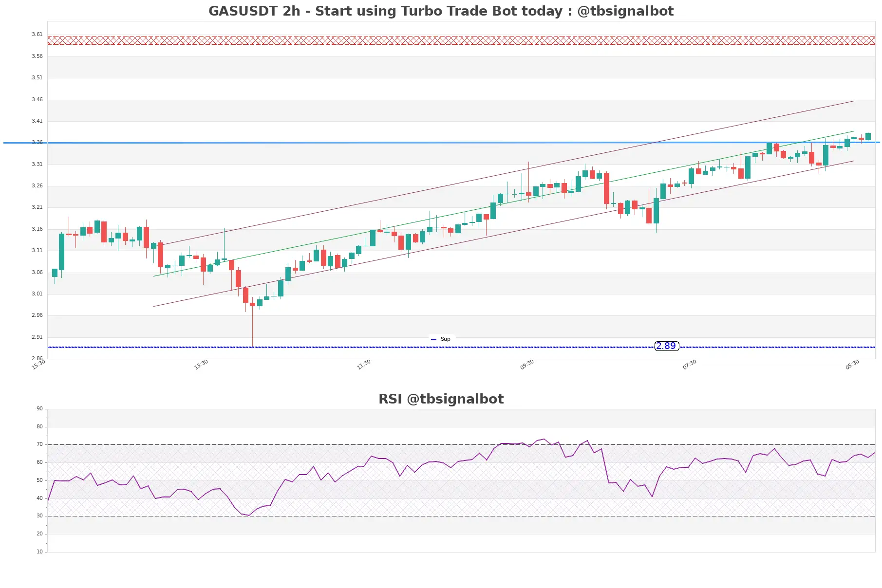Viewport: 882px width, 588px height.
Task: Click the RSI 40 axis label
Action: point(39,498)
